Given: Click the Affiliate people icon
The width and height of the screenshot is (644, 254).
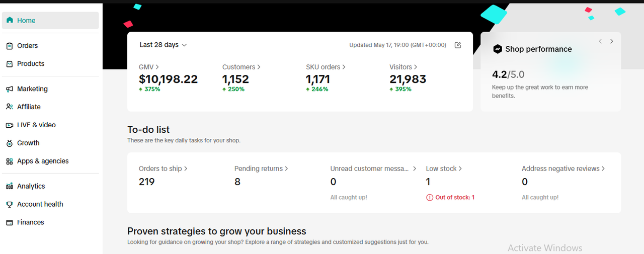Looking at the screenshot, I should pyautogui.click(x=9, y=107).
